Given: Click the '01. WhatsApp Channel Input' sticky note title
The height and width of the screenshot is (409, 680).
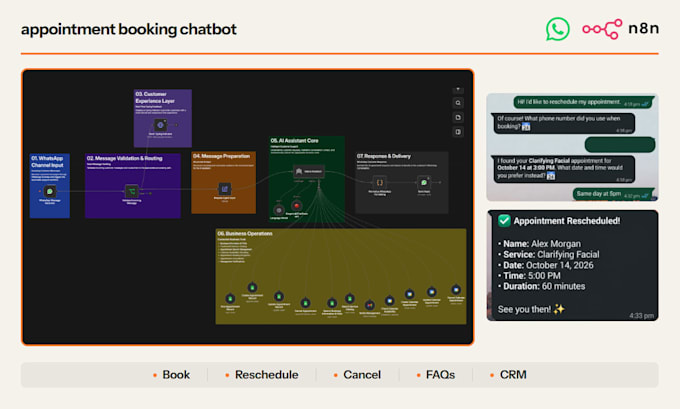Looking at the screenshot, I should (47, 162).
